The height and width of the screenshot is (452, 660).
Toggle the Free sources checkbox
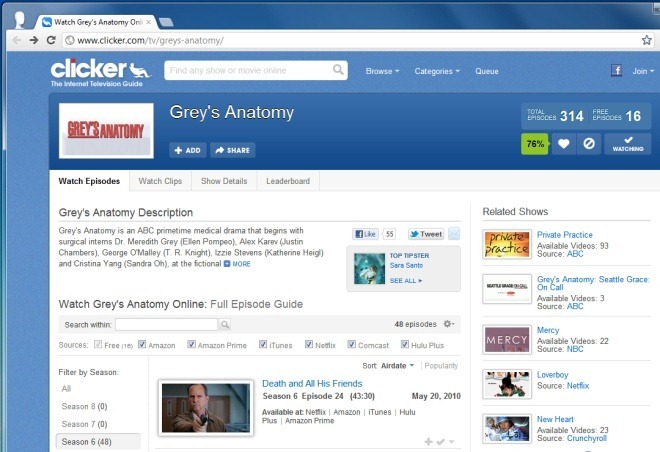click(x=98, y=344)
